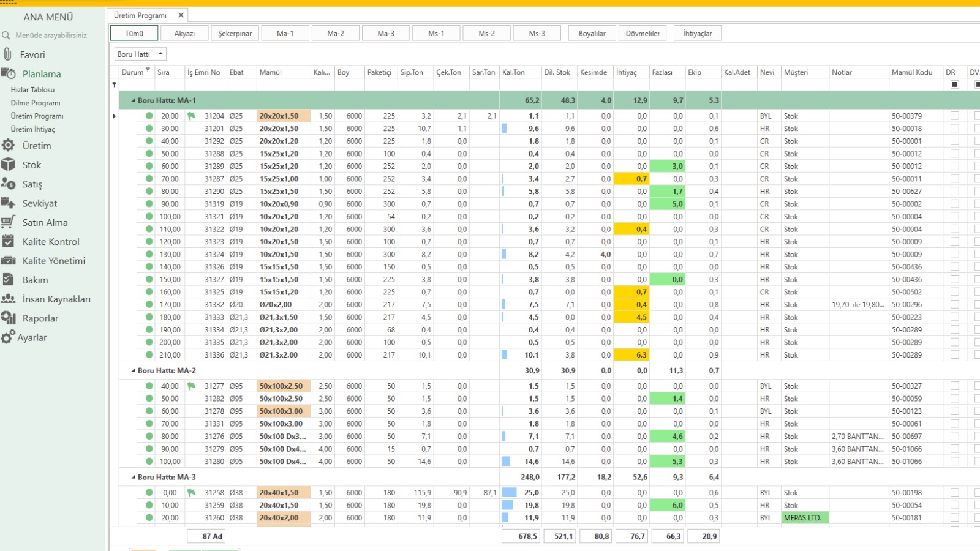Viewport: 980px width, 551px height.
Task: Open Üretim İhtiyaç submenu item
Action: [32, 129]
